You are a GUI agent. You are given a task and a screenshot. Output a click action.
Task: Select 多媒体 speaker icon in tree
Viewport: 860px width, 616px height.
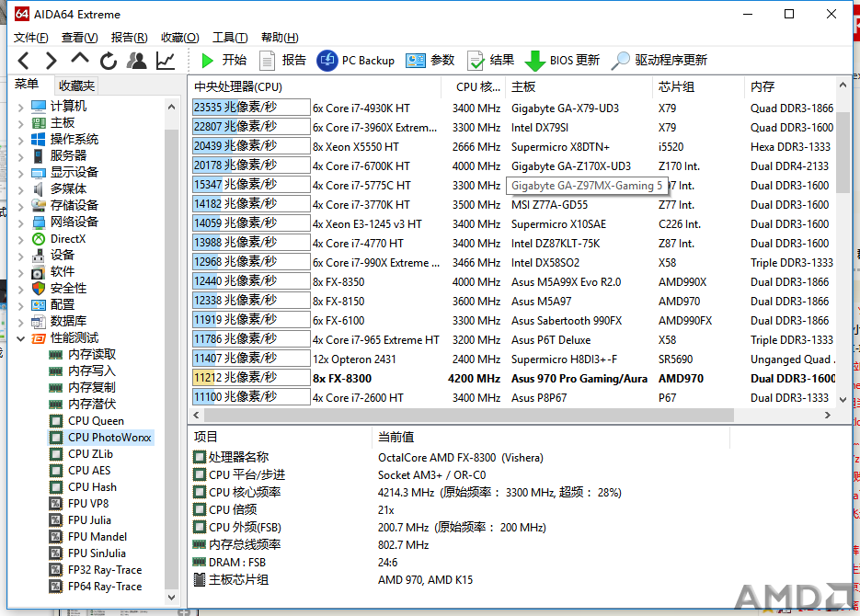point(39,189)
